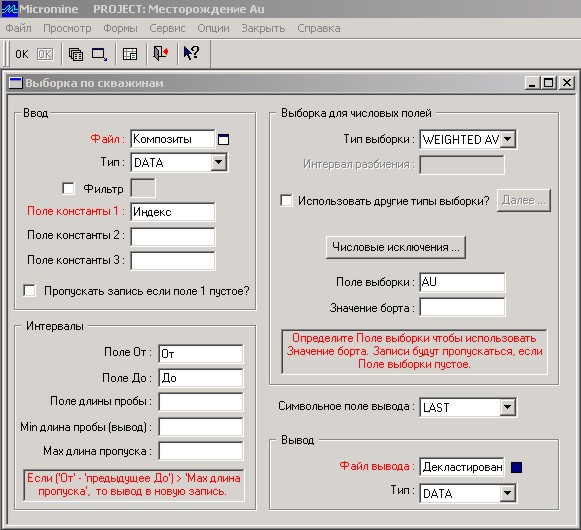581x530 pixels.
Task: Minimize the Выборка по скважинам dialog
Action: coord(532,82)
